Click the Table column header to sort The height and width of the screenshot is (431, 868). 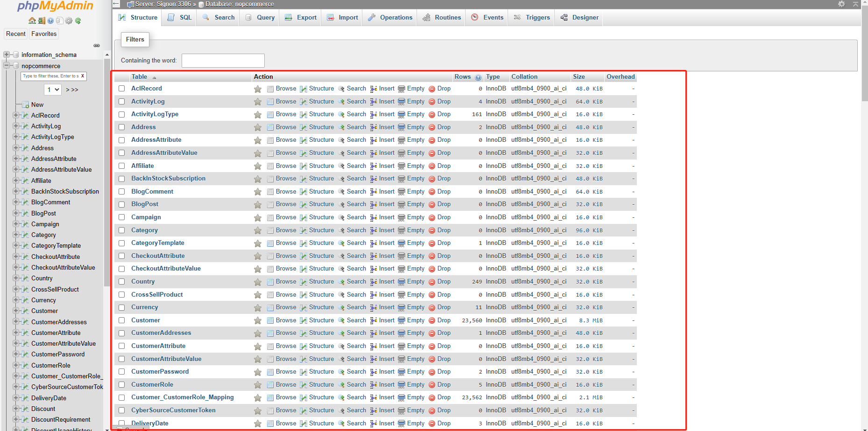[x=139, y=77]
